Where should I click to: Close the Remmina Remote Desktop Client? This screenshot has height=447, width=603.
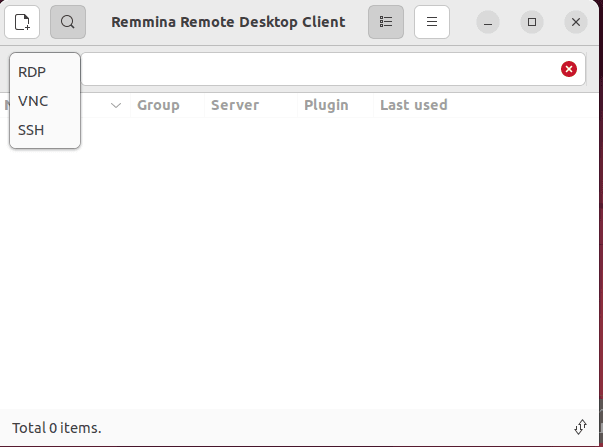(x=575, y=21)
